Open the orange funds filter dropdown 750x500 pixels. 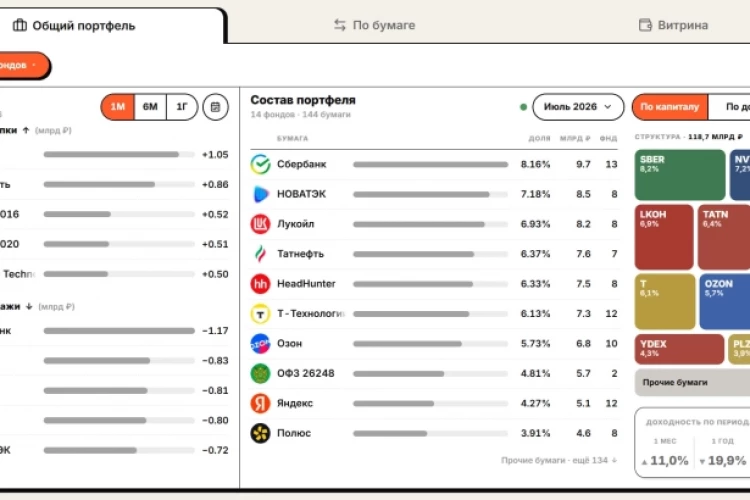tap(24, 65)
